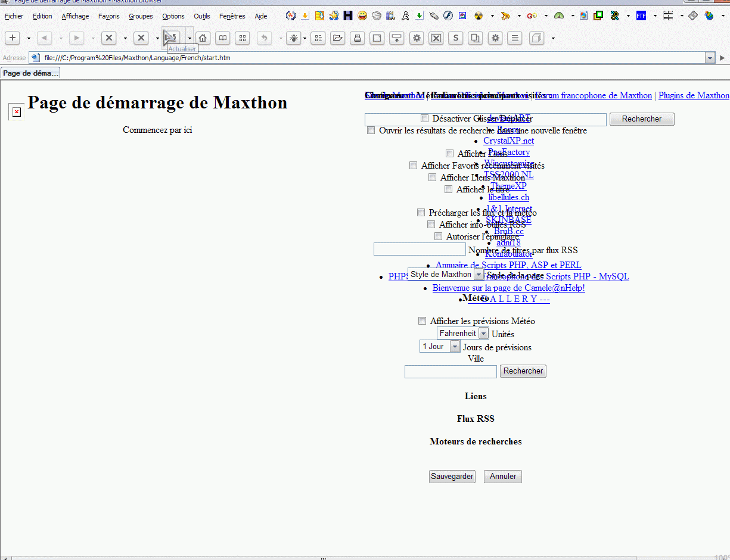This screenshot has height=560, width=730.
Task: Open dropdown arrow beside Actualiser button
Action: pos(190,38)
